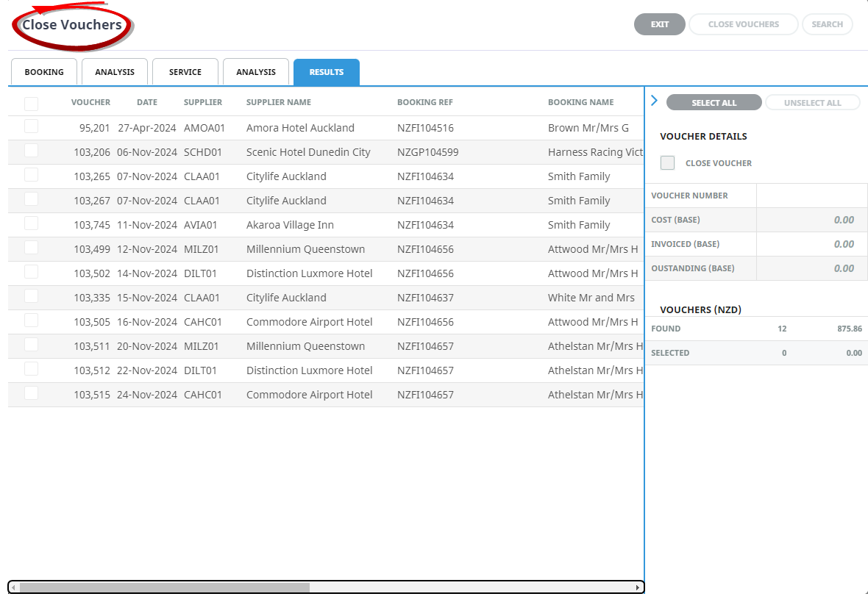Open the Booking tab
The width and height of the screenshot is (868, 602).
click(x=44, y=72)
